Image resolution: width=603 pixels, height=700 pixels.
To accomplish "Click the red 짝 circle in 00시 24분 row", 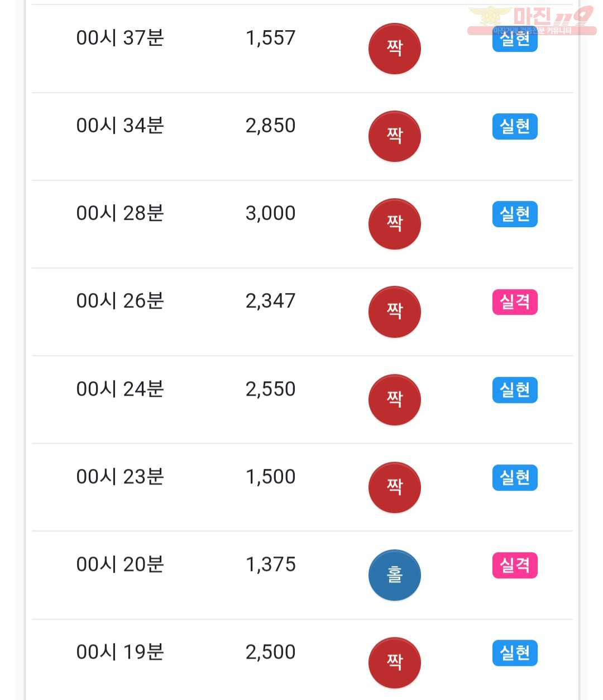I will [394, 400].
